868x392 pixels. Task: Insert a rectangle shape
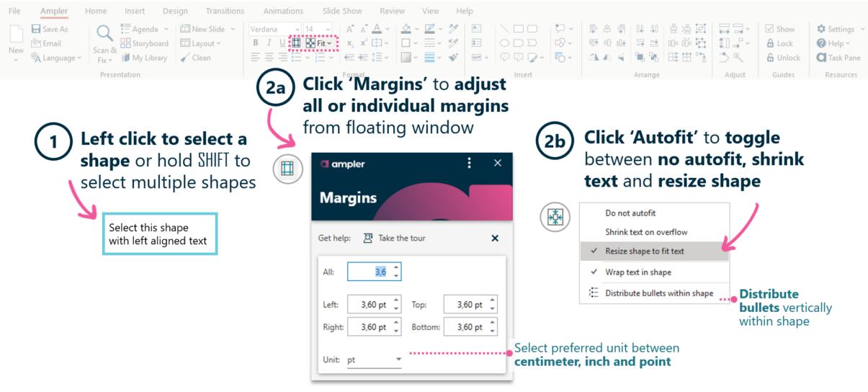519,29
